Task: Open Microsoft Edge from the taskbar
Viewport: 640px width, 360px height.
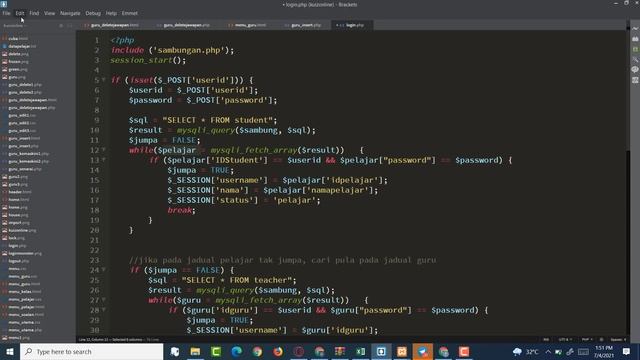Action: pos(237,351)
